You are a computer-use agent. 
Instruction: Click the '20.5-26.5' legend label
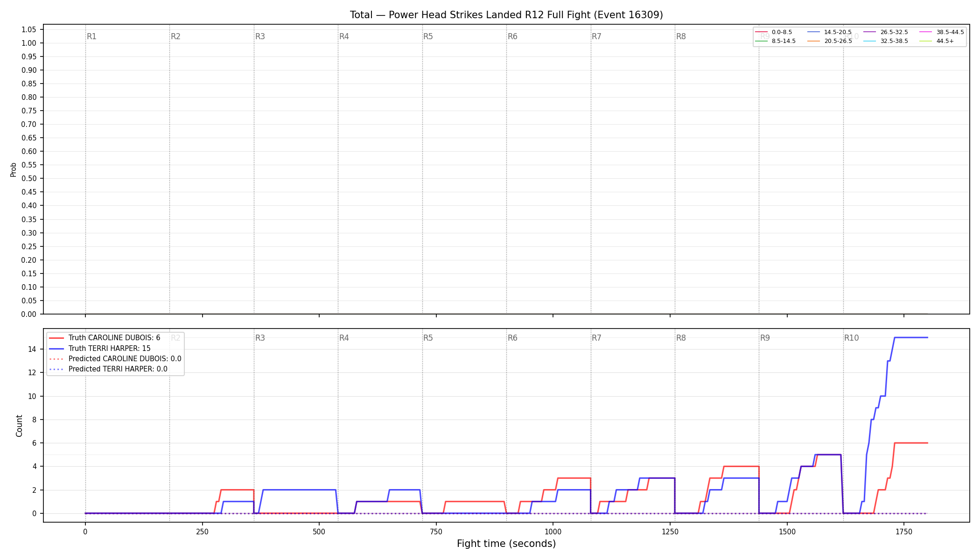pos(838,41)
